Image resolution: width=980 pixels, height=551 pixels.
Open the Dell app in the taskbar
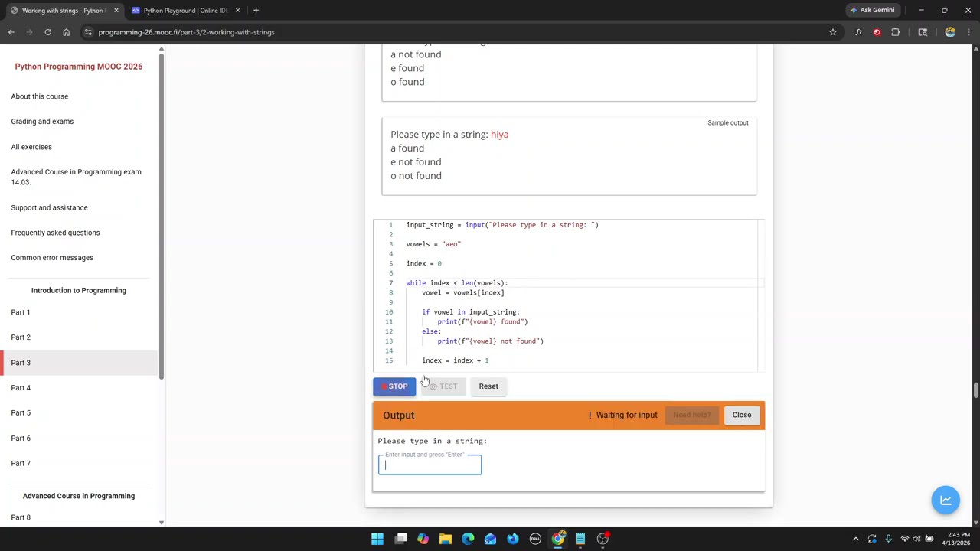click(535, 539)
